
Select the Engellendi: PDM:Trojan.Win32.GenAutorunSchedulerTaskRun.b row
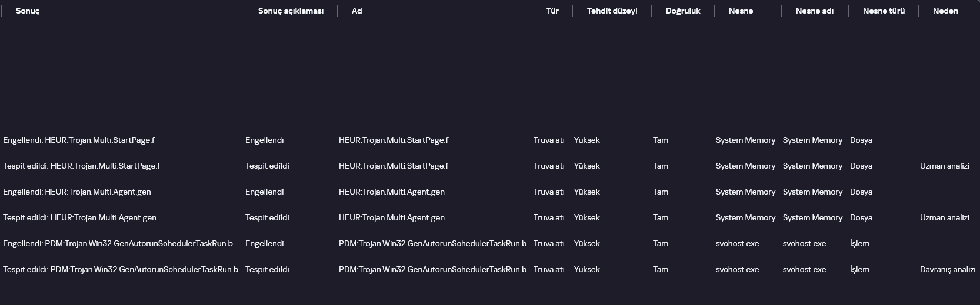(x=490, y=243)
